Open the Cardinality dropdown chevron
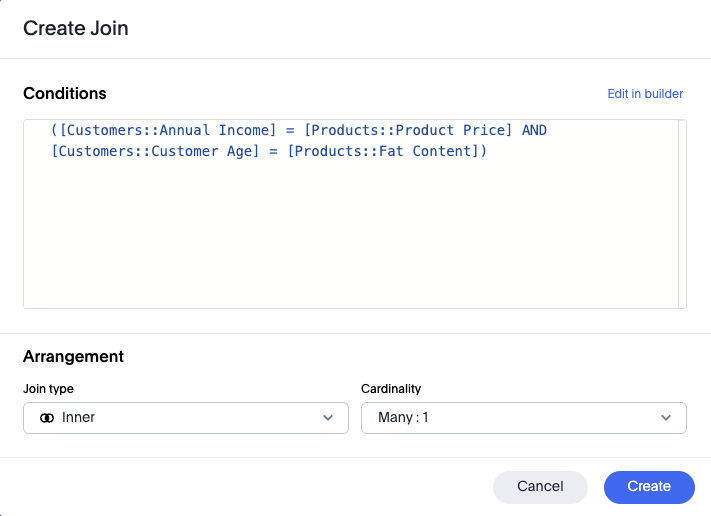 tap(666, 418)
